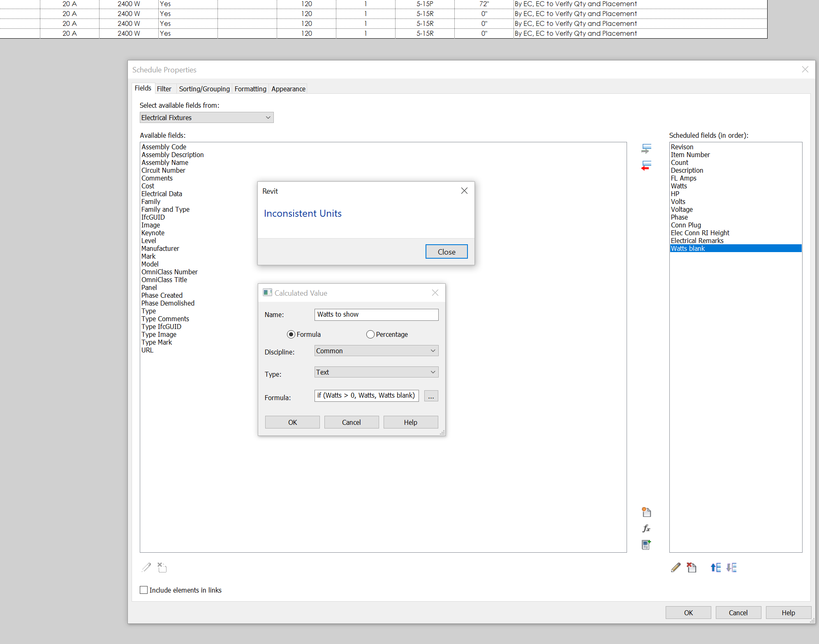Add selected field with the green arrow icon
The height and width of the screenshot is (644, 819).
(x=646, y=148)
